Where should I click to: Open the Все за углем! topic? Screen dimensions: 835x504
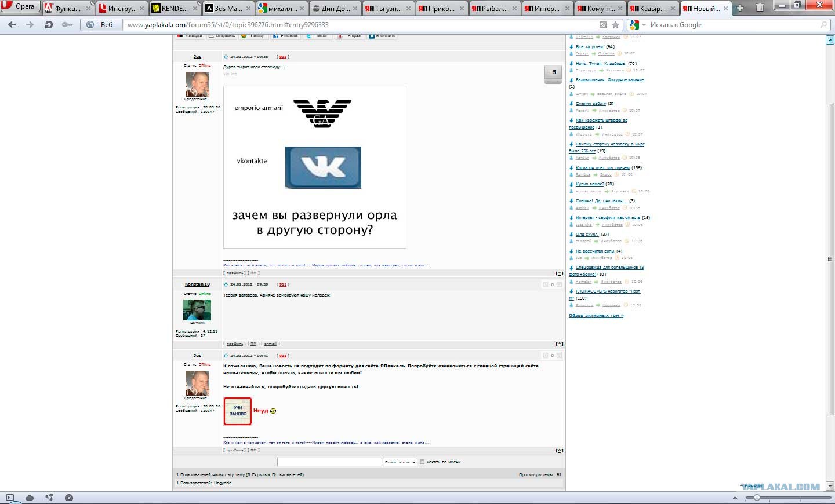(x=590, y=47)
